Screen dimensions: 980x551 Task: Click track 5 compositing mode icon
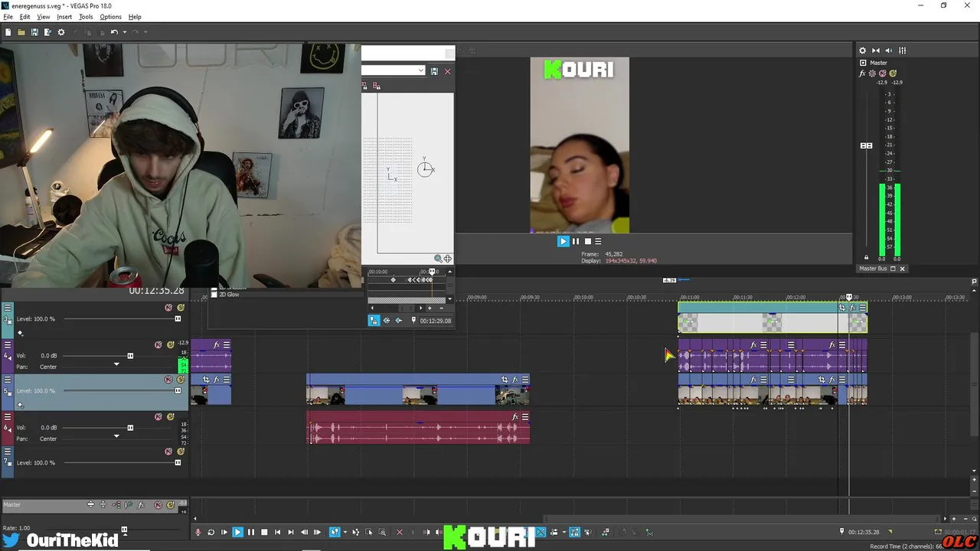[21, 405]
